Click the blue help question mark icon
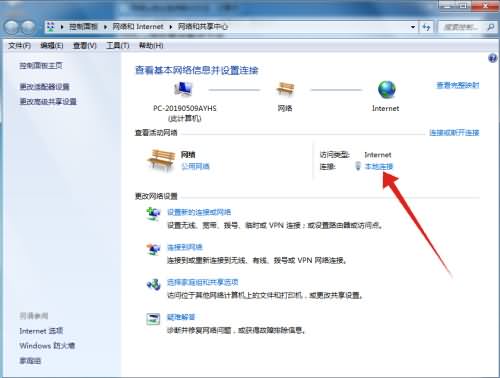 coord(492,58)
